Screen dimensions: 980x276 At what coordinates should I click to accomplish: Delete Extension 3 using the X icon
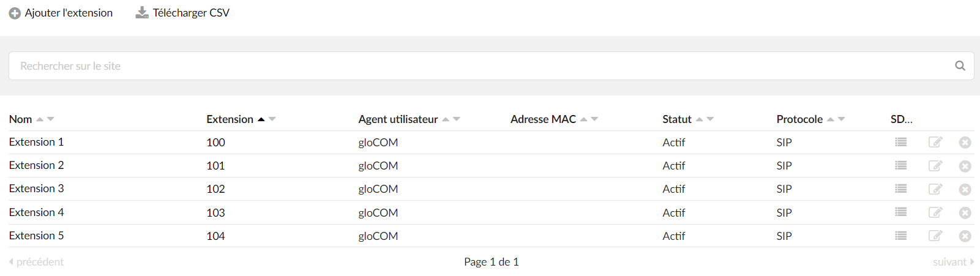pos(965,190)
